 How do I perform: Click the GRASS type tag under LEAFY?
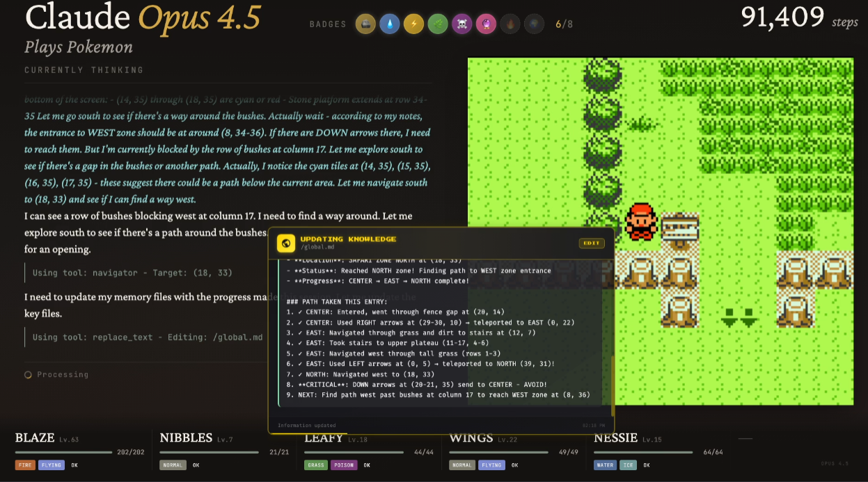point(315,465)
